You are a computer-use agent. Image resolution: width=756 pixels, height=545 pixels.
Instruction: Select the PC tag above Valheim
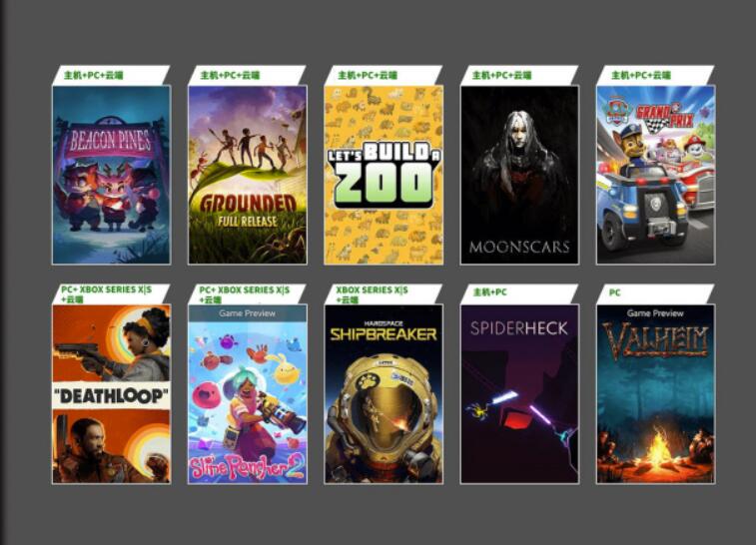(615, 292)
